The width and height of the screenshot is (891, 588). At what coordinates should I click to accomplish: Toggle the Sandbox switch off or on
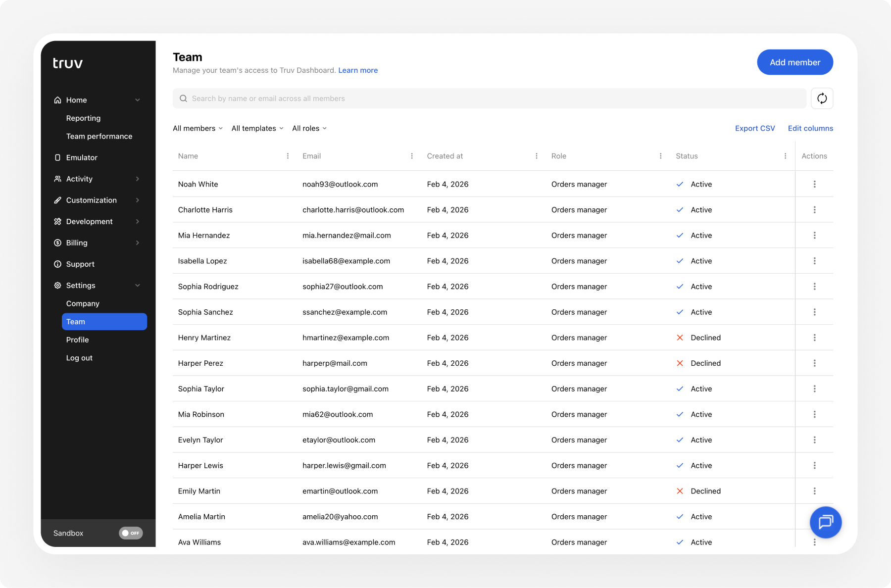pyautogui.click(x=131, y=533)
